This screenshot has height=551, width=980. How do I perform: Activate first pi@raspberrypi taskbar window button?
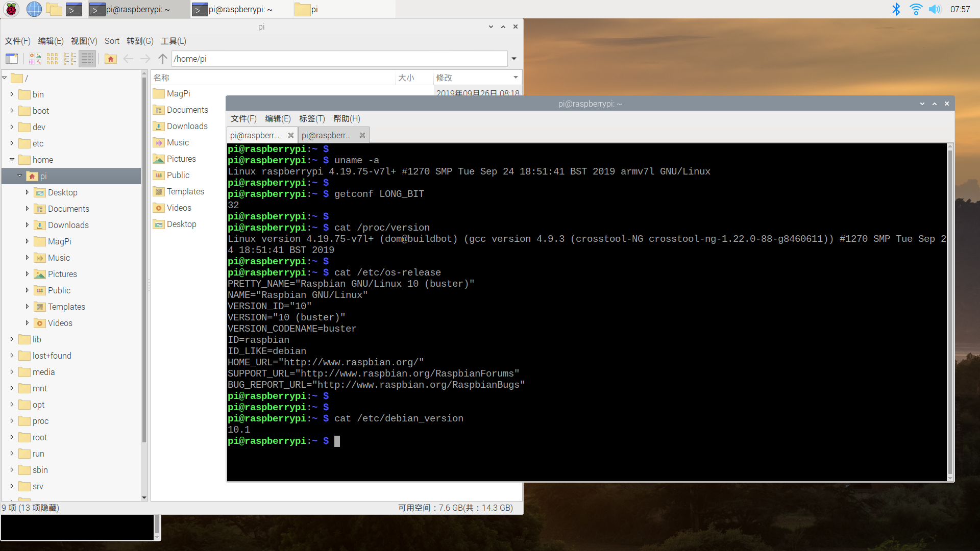point(139,9)
